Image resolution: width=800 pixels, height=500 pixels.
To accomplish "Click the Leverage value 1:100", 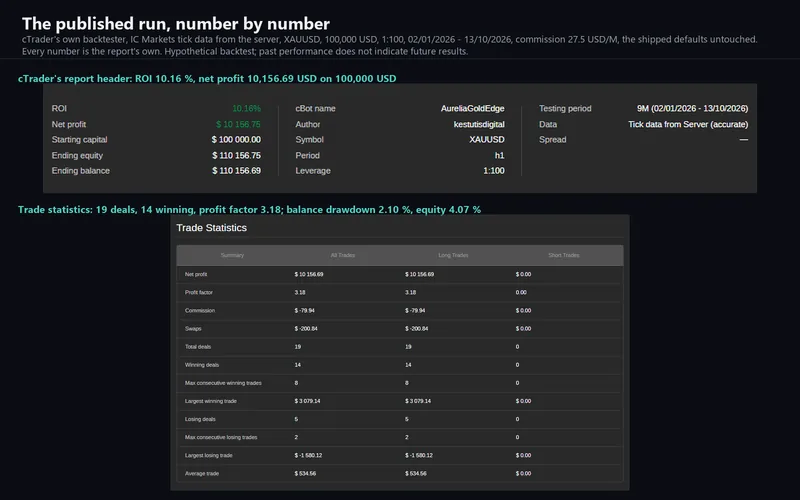I will point(494,170).
